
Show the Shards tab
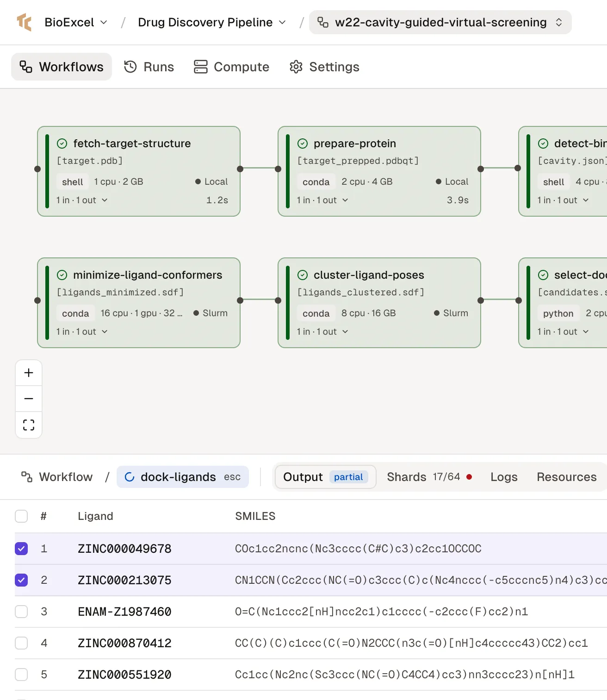(429, 477)
